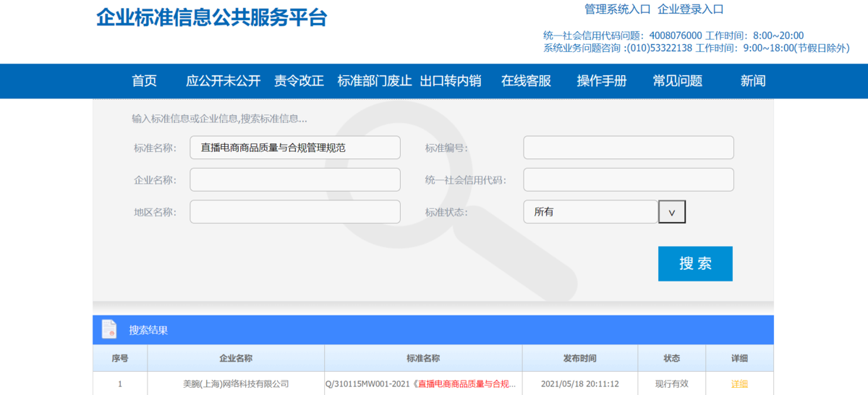The height and width of the screenshot is (395, 868).
Task: Open the 企业登录入口 link
Action: [690, 9]
